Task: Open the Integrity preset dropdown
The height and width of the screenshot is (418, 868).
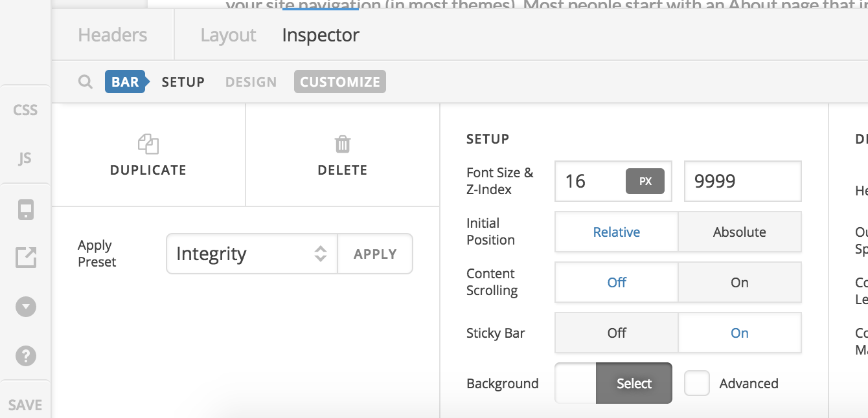Action: [x=251, y=254]
